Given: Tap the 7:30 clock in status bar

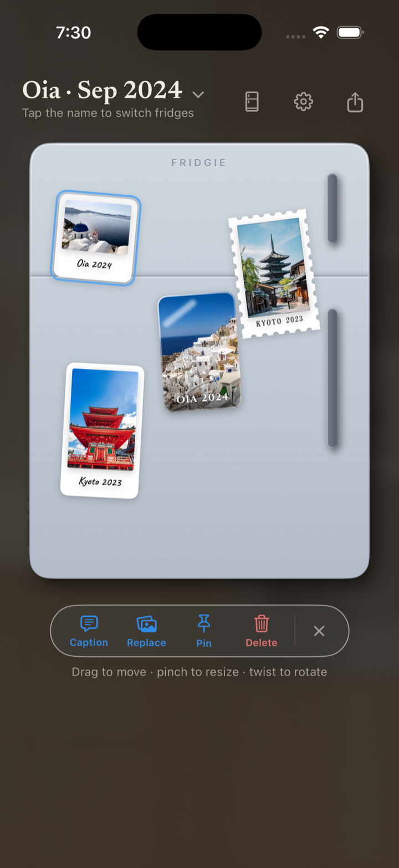Looking at the screenshot, I should point(73,33).
